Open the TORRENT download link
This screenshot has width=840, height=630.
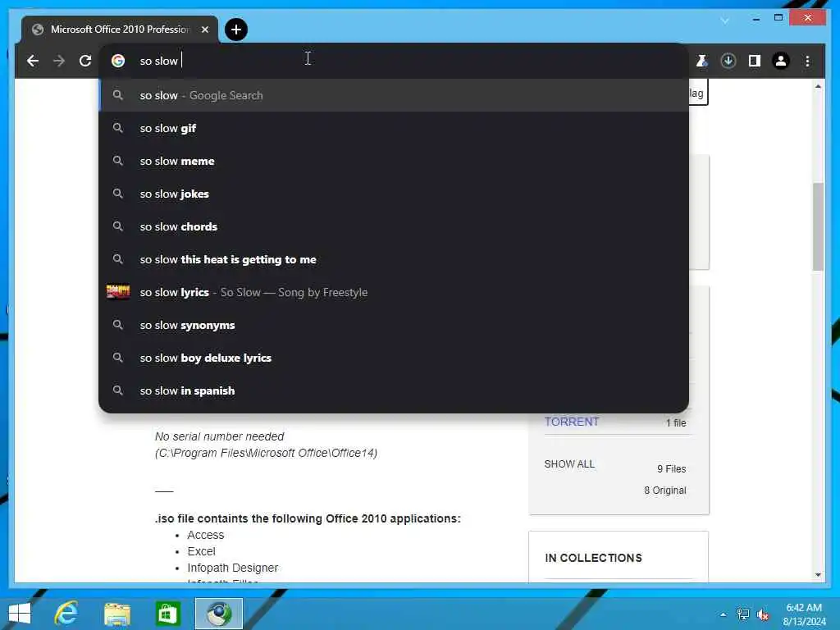click(x=572, y=422)
